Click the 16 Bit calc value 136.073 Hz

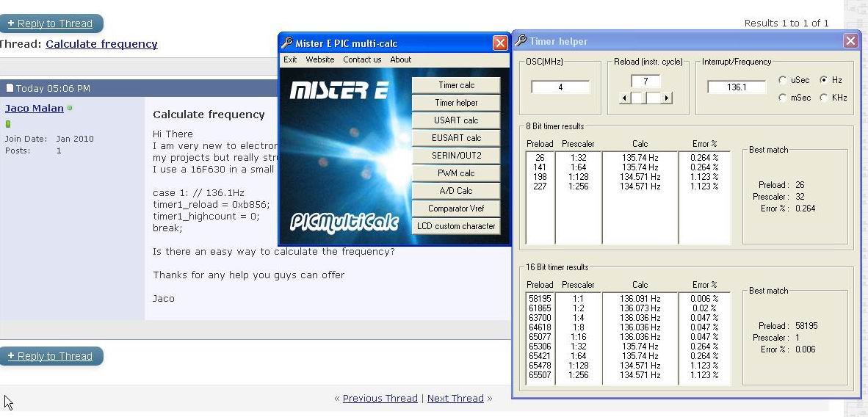(640, 308)
